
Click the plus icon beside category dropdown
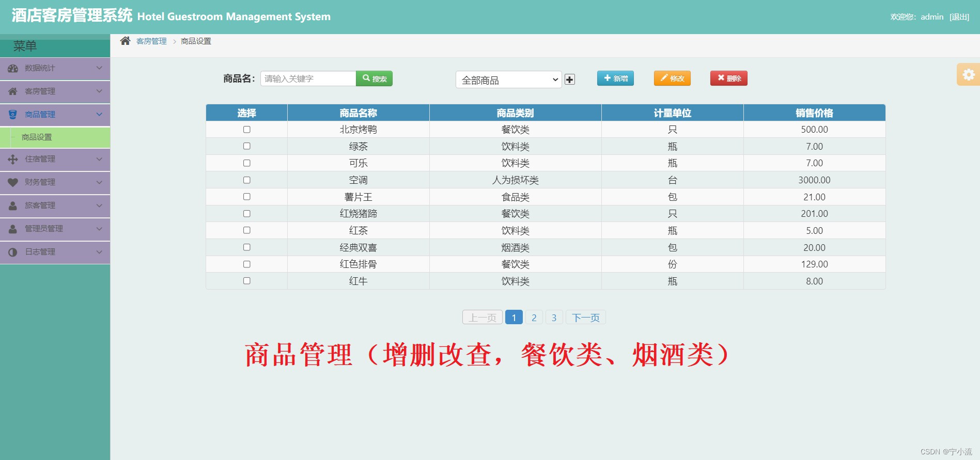570,80
